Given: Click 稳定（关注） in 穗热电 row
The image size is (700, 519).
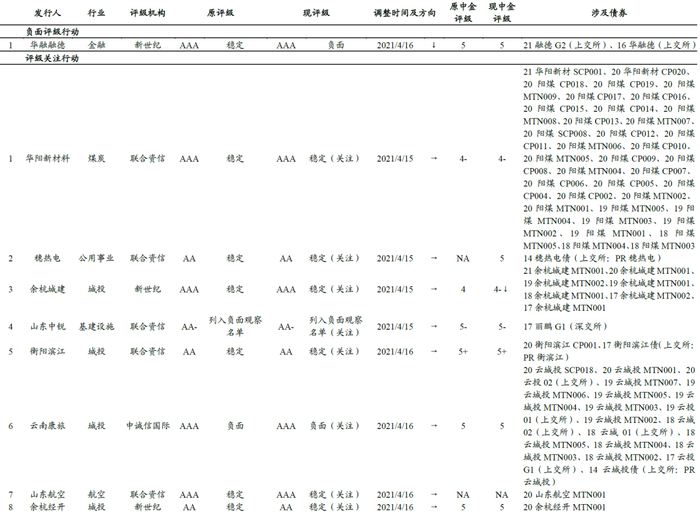Looking at the screenshot, I should [x=334, y=258].
